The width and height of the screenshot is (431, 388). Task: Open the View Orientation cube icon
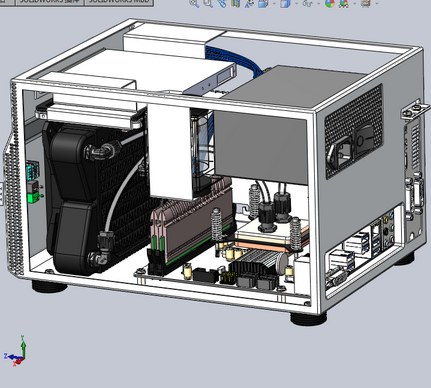pos(263,3)
